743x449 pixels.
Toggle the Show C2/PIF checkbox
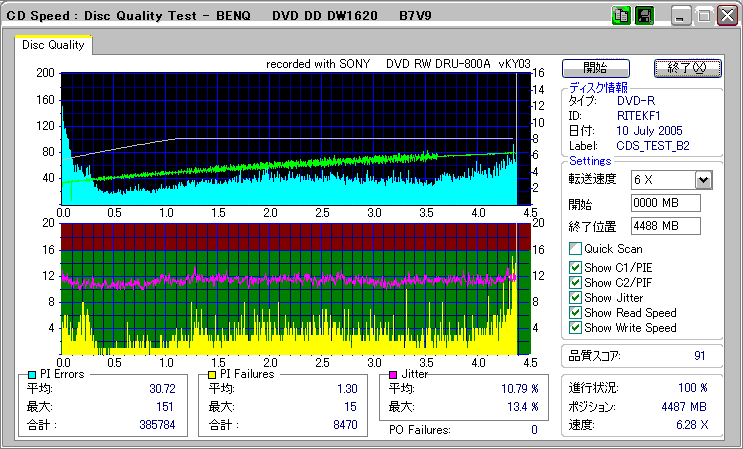click(575, 282)
